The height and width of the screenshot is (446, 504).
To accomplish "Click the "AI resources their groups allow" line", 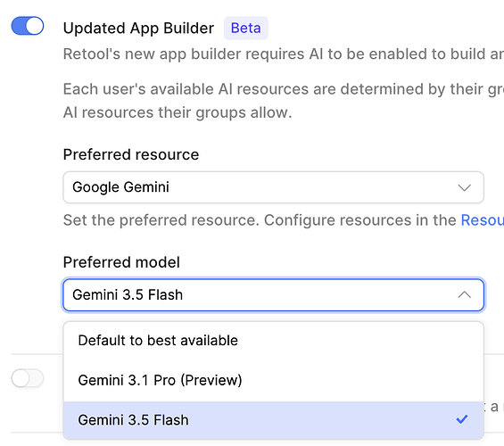I will click(x=178, y=112).
